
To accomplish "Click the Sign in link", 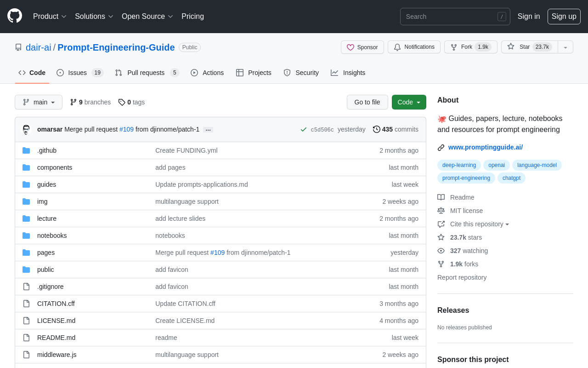I will 529,17.
